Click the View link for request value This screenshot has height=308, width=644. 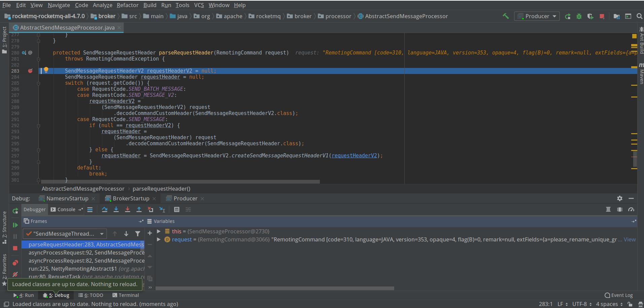point(629,239)
